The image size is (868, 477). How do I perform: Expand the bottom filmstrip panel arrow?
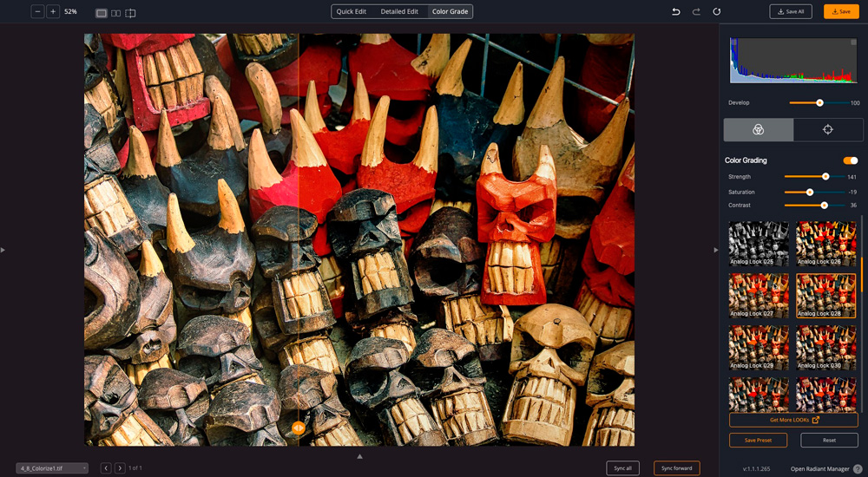(359, 456)
